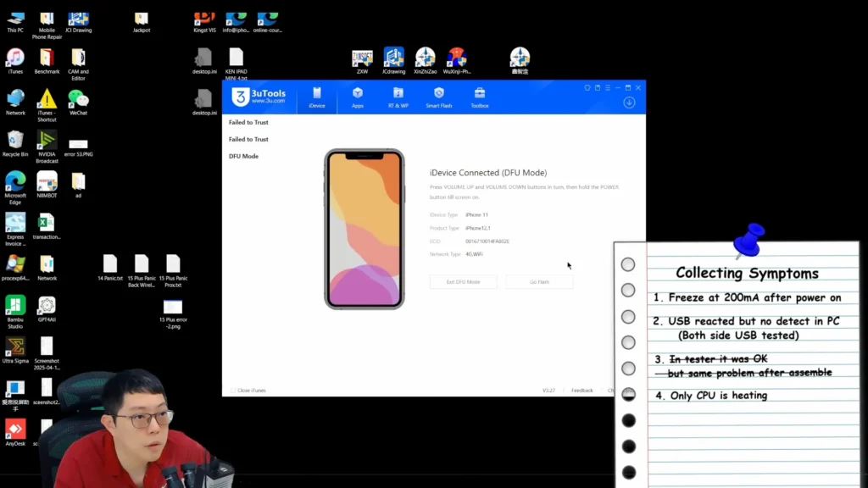Launch NVIDIA Broadcast
The image size is (868, 488).
tap(47, 147)
